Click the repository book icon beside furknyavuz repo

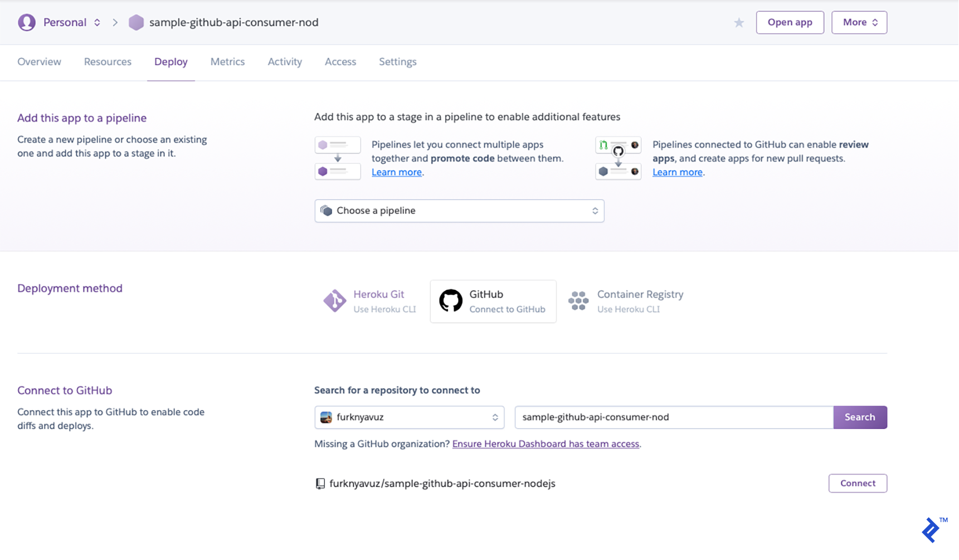coord(319,483)
